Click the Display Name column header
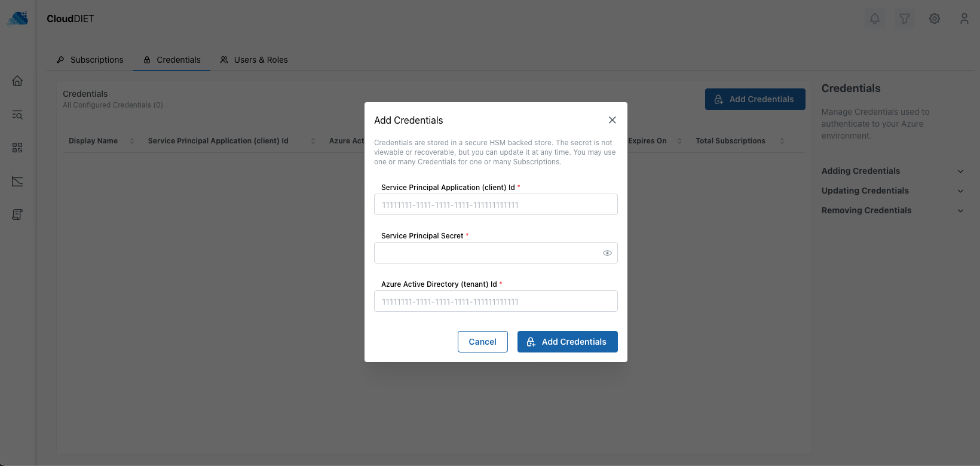 click(93, 141)
